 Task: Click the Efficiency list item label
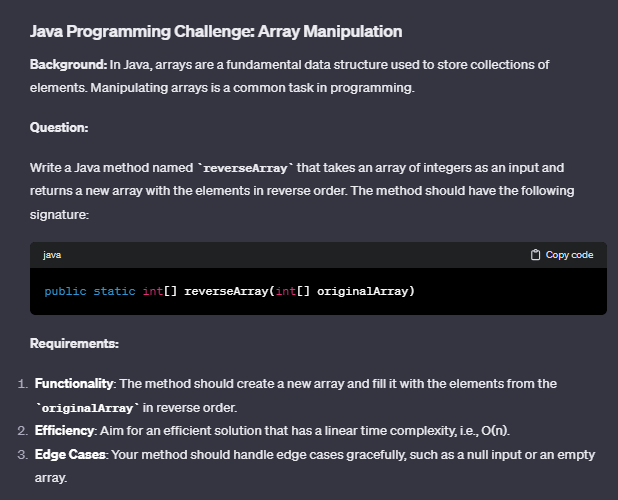pos(64,431)
